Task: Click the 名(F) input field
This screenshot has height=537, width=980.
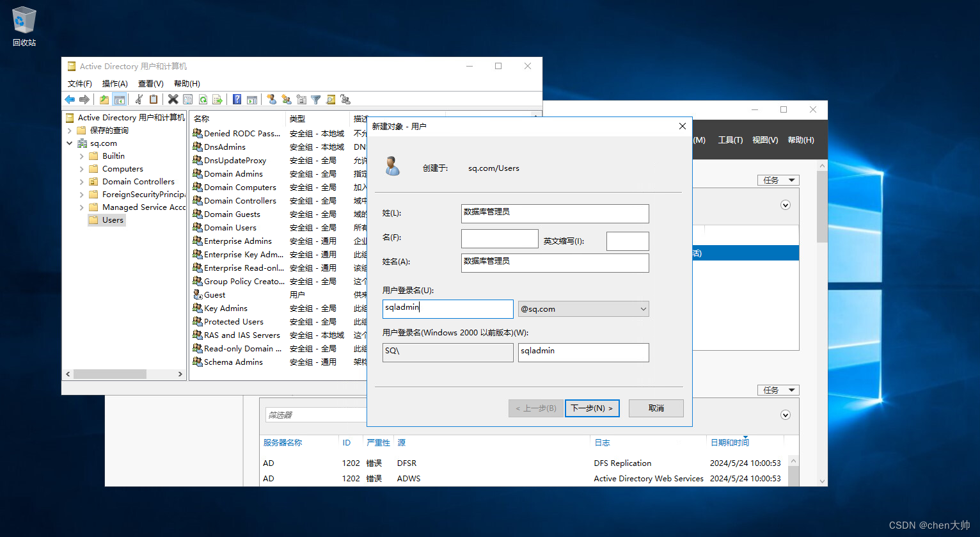Action: (x=500, y=239)
